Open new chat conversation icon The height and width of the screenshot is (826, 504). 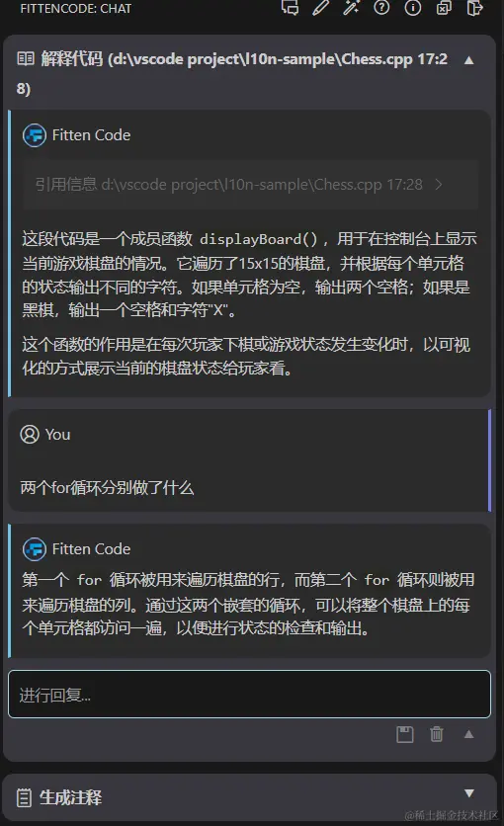(290, 7)
